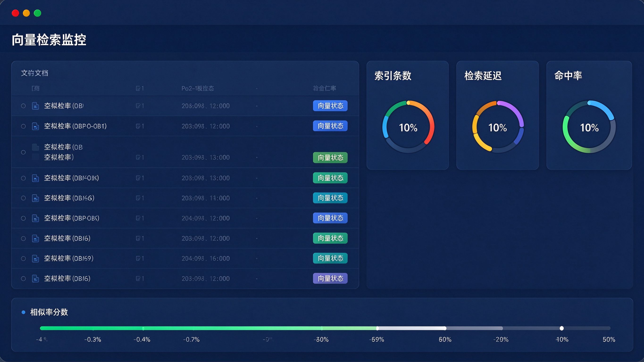The image size is (644, 362).
Task: Click the 相似率分数 heading
Action: click(49, 312)
